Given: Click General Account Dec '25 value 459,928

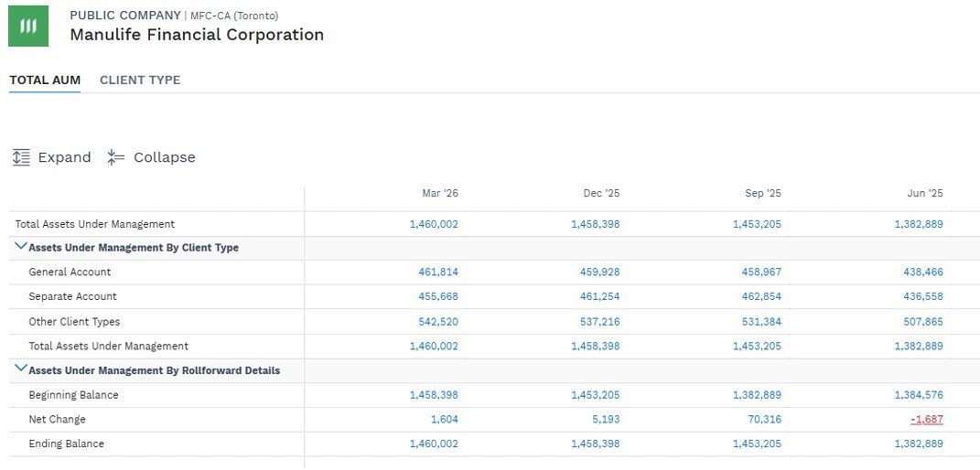Looking at the screenshot, I should click(599, 272).
